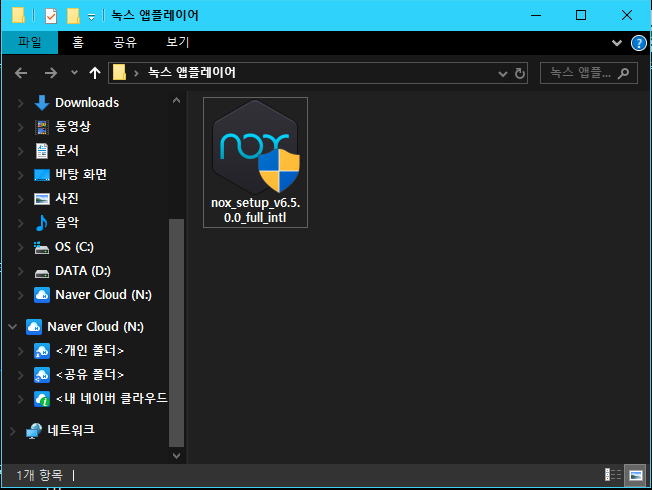Go forward with the right arrow
Screen dimensions: 652x490
point(51,74)
